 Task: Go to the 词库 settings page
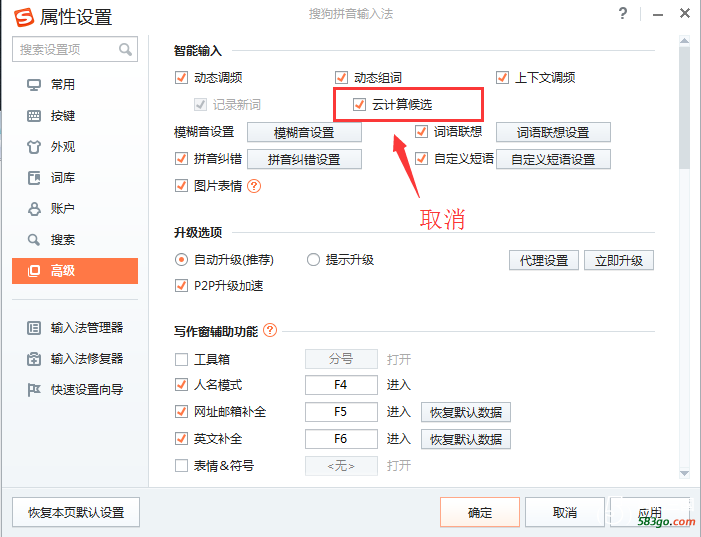[75, 178]
